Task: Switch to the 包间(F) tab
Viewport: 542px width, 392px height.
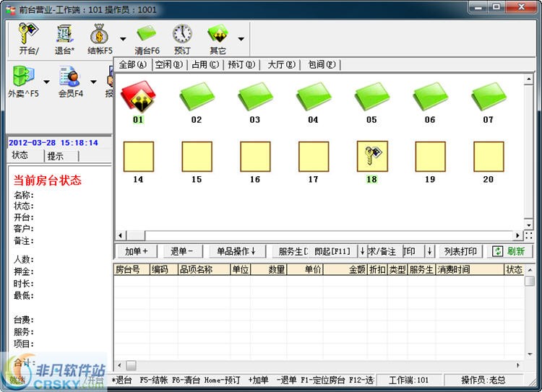Action: click(x=322, y=64)
